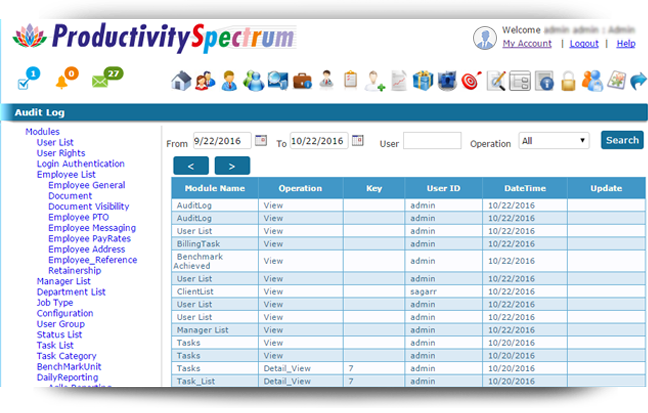Expand the Operation dropdown
This screenshot has width=648, height=413.
(x=553, y=141)
